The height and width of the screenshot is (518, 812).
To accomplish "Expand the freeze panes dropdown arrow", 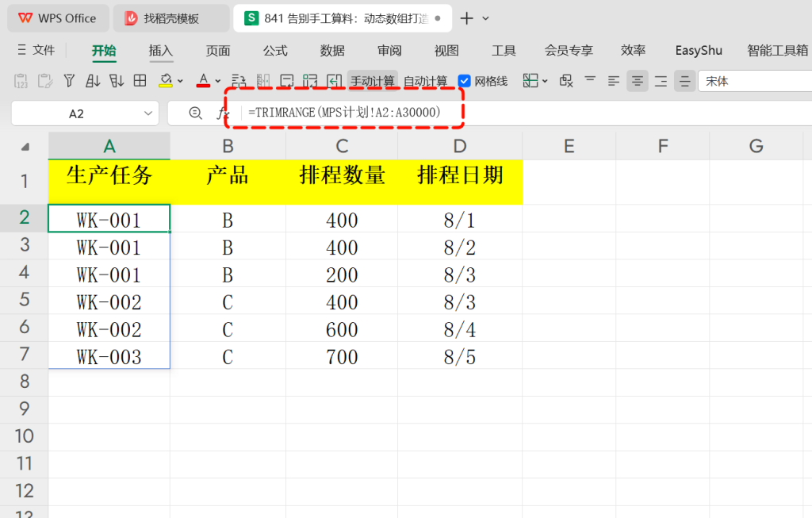I will point(545,82).
